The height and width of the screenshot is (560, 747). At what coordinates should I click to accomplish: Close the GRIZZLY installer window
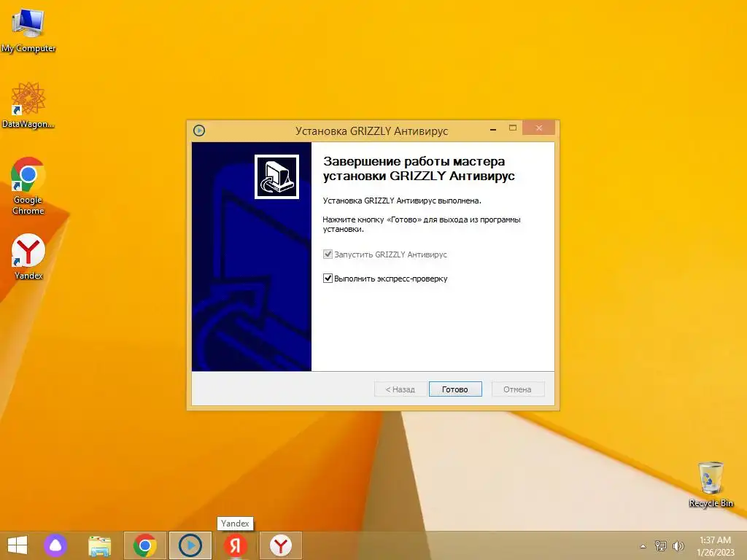(x=539, y=128)
